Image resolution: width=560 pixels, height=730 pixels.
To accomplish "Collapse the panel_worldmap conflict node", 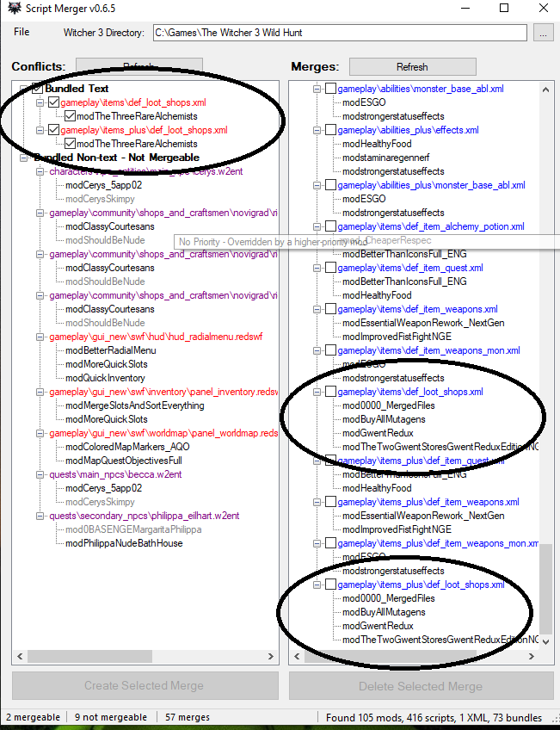I will coord(40,434).
